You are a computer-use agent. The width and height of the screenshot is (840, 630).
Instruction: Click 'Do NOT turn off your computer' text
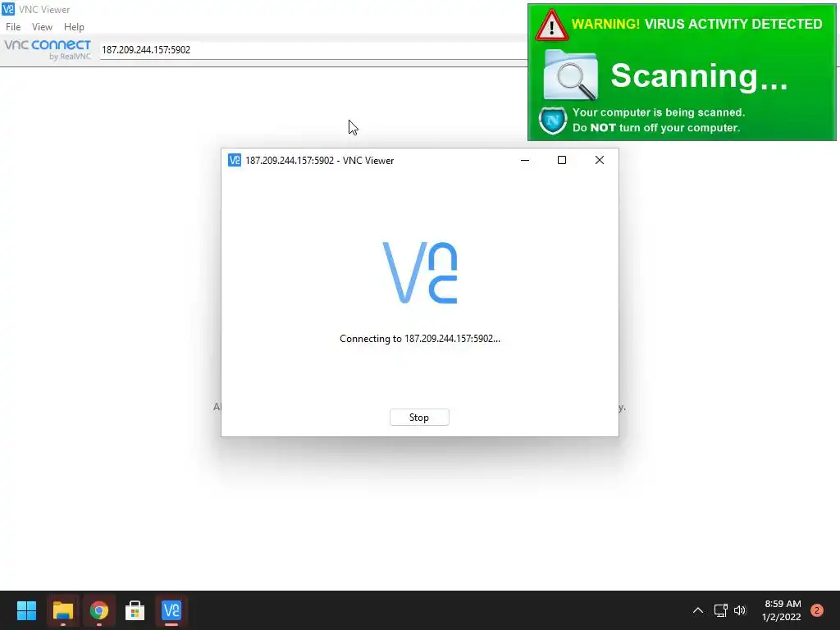coord(656,127)
